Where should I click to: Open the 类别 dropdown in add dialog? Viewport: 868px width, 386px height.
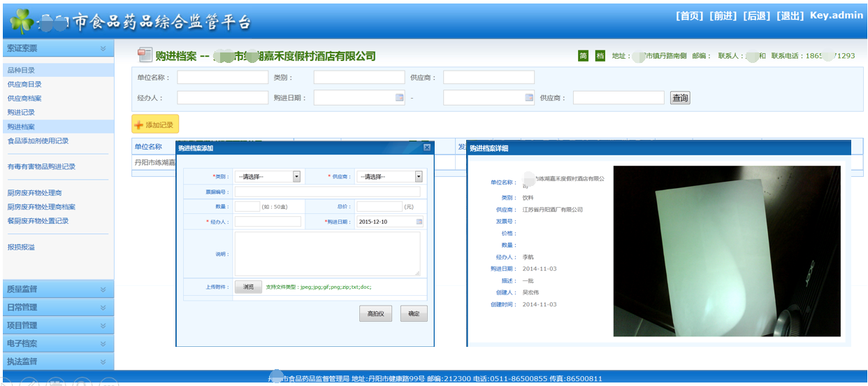click(296, 177)
